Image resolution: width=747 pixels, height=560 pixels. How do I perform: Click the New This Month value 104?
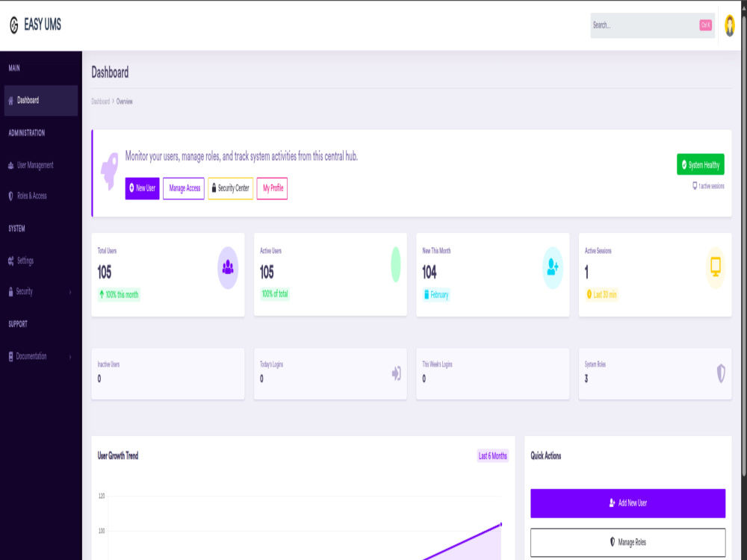click(430, 273)
